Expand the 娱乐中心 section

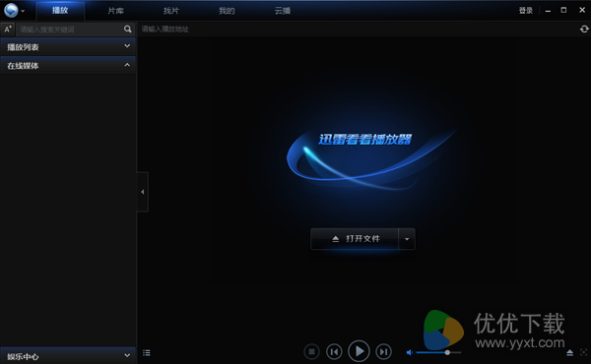[68, 356]
